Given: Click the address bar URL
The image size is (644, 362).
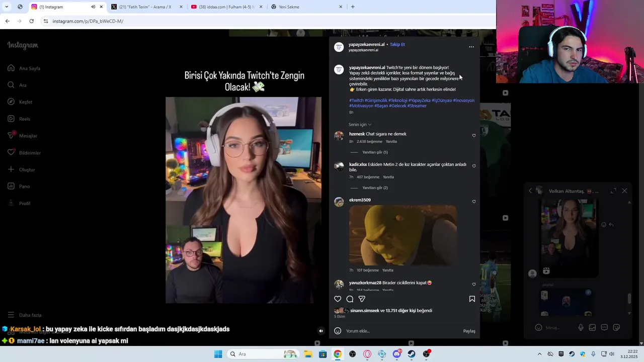Looking at the screenshot, I should click(x=88, y=21).
